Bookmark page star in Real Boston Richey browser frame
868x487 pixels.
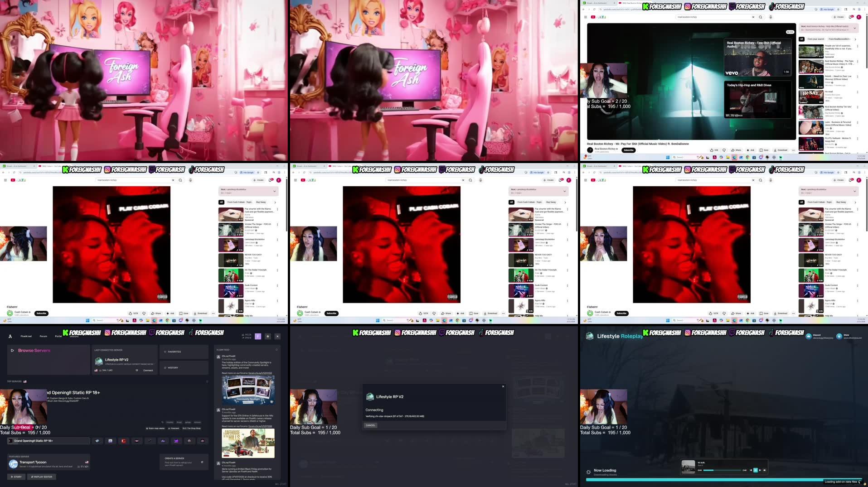[x=838, y=9]
